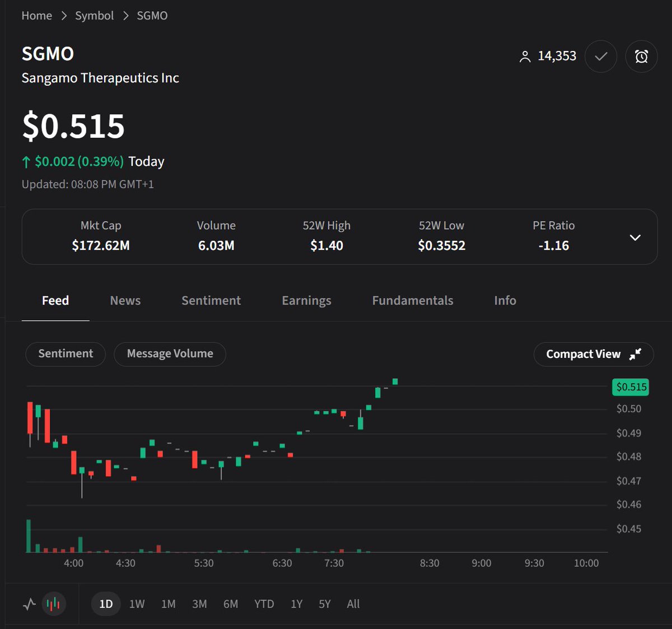672x629 pixels.
Task: Select the 5Y time range
Action: tap(325, 604)
